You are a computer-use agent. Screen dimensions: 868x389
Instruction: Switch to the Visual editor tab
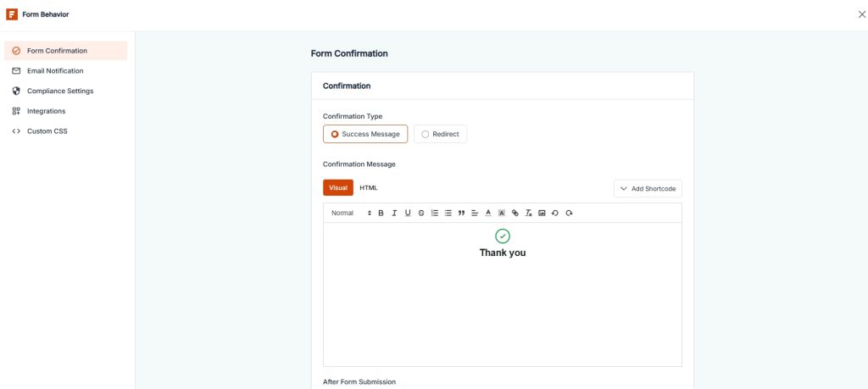coord(338,187)
